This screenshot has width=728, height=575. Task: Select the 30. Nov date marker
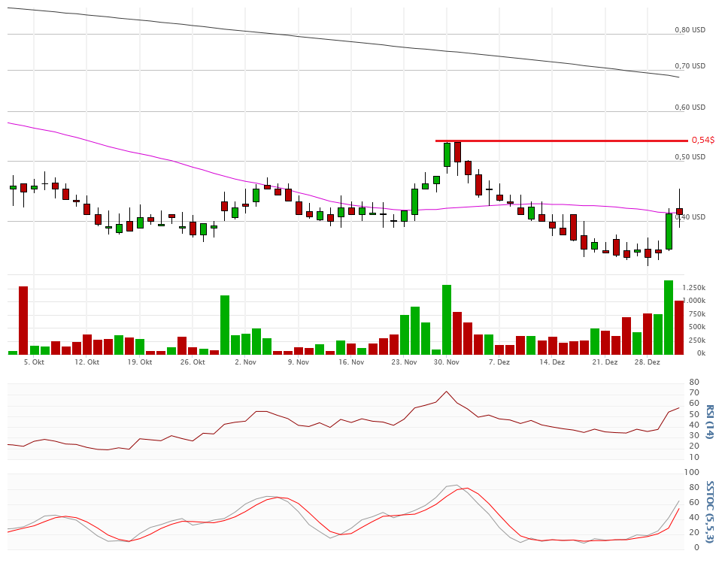[447, 362]
